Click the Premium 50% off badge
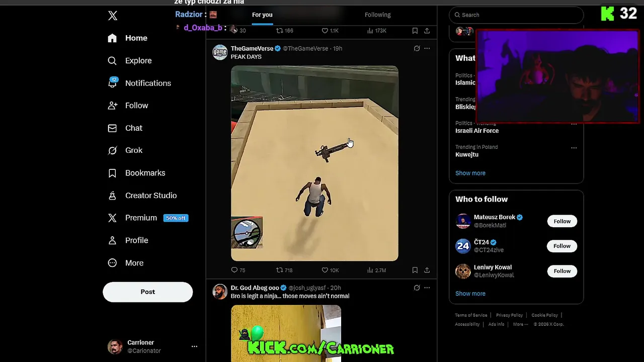The image size is (644, 362). coord(176,218)
